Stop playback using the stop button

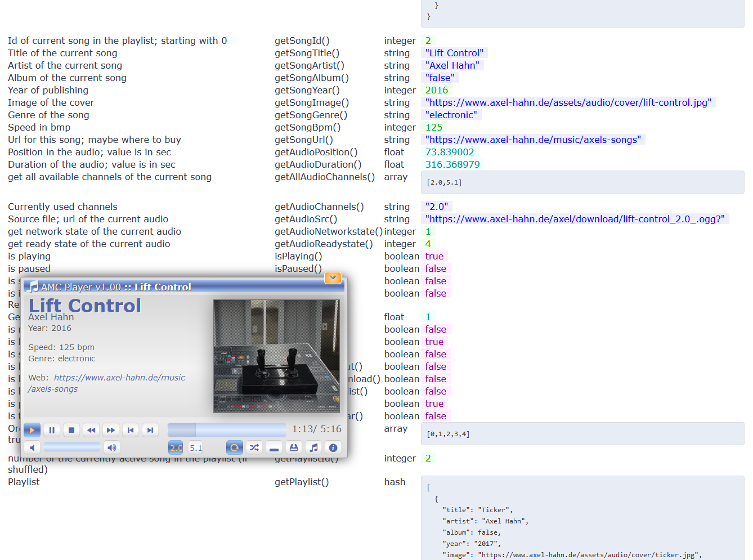(x=71, y=429)
